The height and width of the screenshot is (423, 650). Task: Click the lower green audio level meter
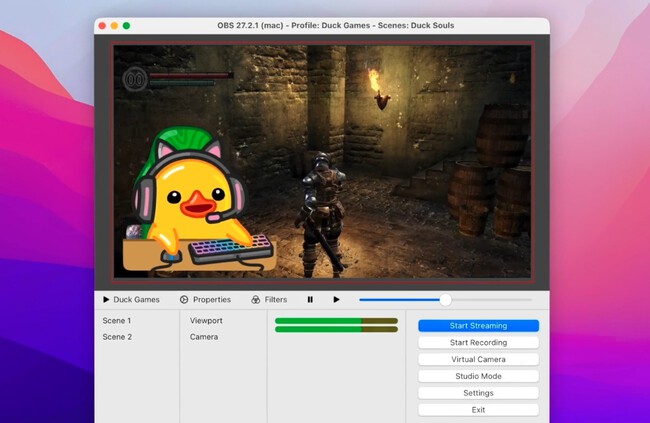[336, 329]
